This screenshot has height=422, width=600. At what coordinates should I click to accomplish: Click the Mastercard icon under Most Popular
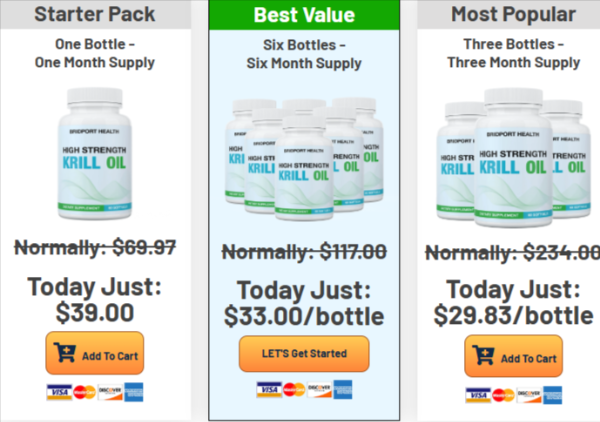[x=501, y=392]
